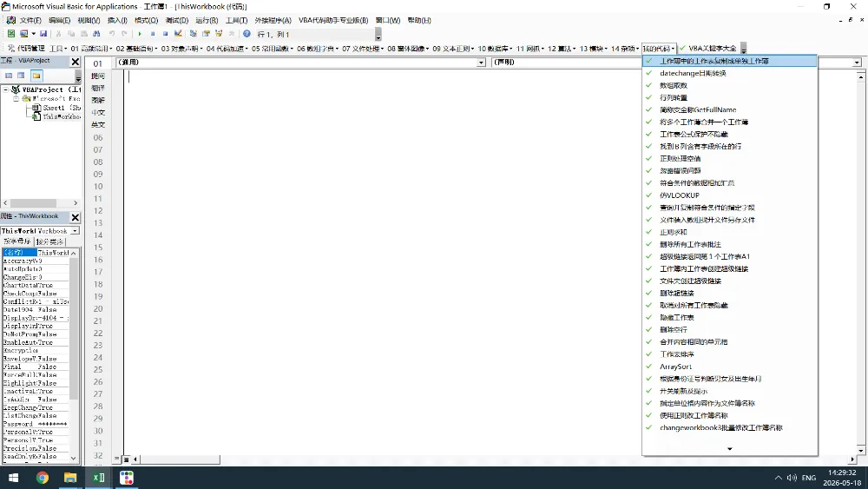The image size is (868, 489).
Task: Select ThisWorkbook in the project tree
Action: 56,116
